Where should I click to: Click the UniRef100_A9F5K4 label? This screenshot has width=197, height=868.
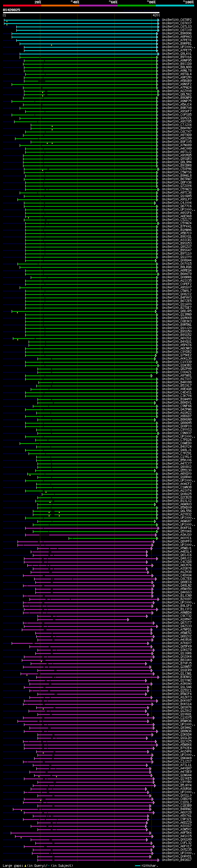coord(177,833)
